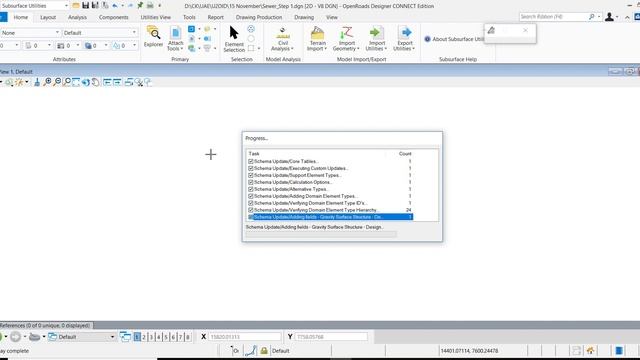The height and width of the screenshot is (360, 640).
Task: Switch to the Components ribbon tab
Action: 113,17
